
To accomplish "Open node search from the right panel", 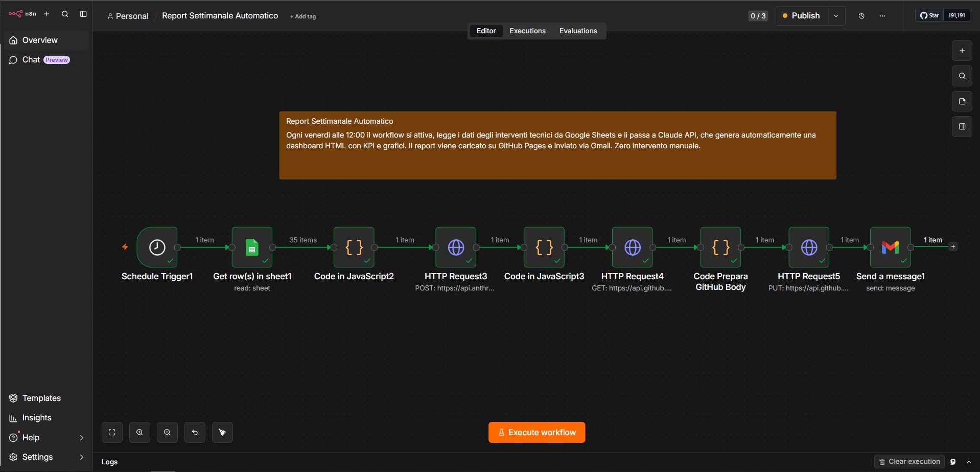I will tap(962, 76).
